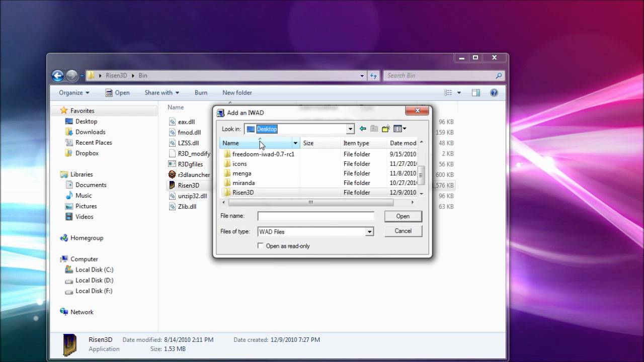Open Name column filter dropdown arrow

click(x=295, y=143)
